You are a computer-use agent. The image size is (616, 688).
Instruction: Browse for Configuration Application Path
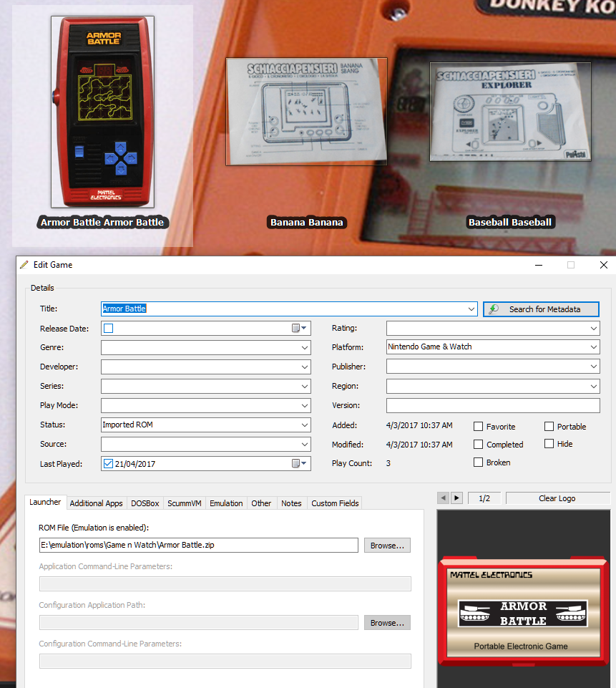tap(387, 622)
